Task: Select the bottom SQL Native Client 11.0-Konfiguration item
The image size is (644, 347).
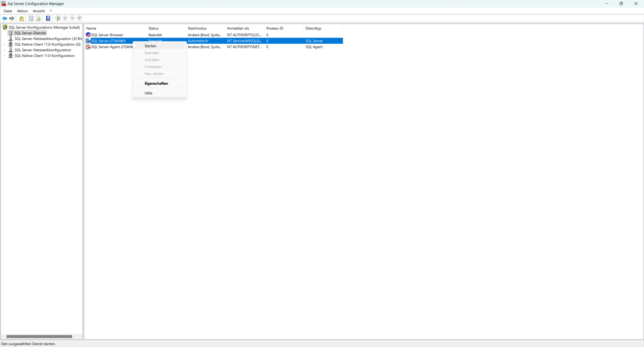Action: [x=44, y=56]
